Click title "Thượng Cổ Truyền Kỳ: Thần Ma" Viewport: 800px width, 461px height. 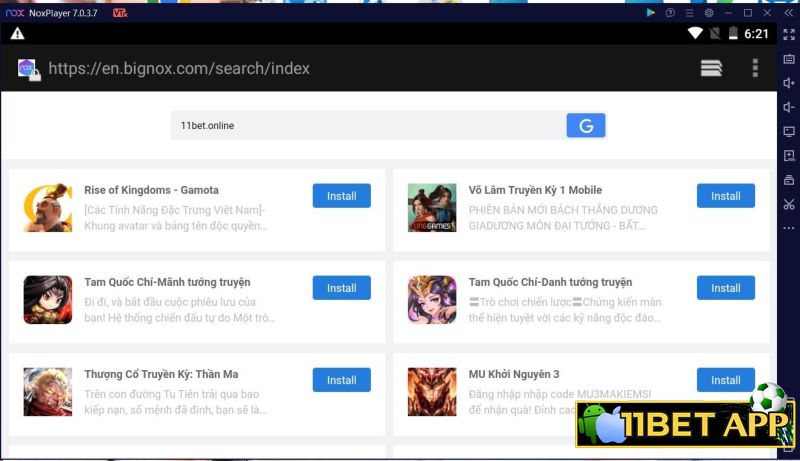(x=161, y=374)
